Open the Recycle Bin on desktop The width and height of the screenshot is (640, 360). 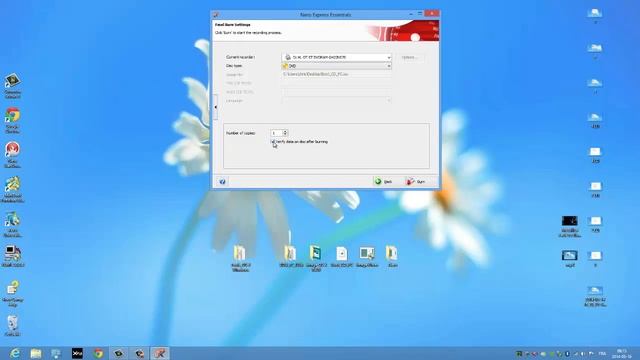coord(13,325)
